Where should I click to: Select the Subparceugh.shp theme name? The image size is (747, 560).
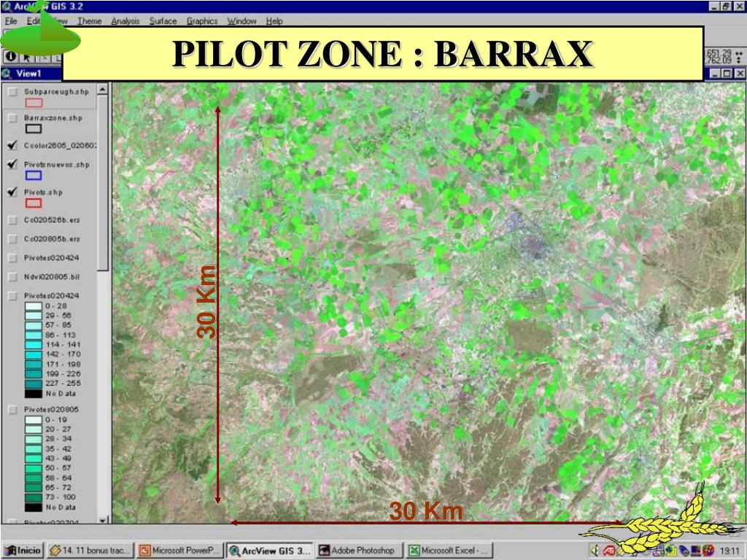(x=56, y=91)
